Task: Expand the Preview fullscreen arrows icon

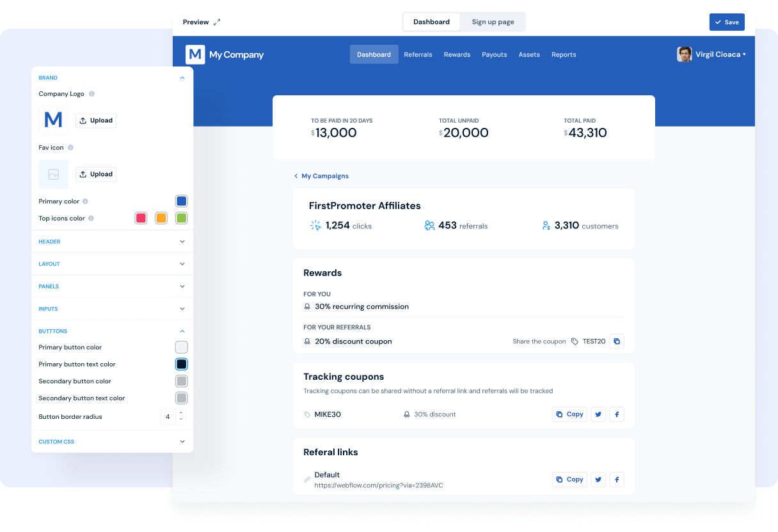Action: 217,22
